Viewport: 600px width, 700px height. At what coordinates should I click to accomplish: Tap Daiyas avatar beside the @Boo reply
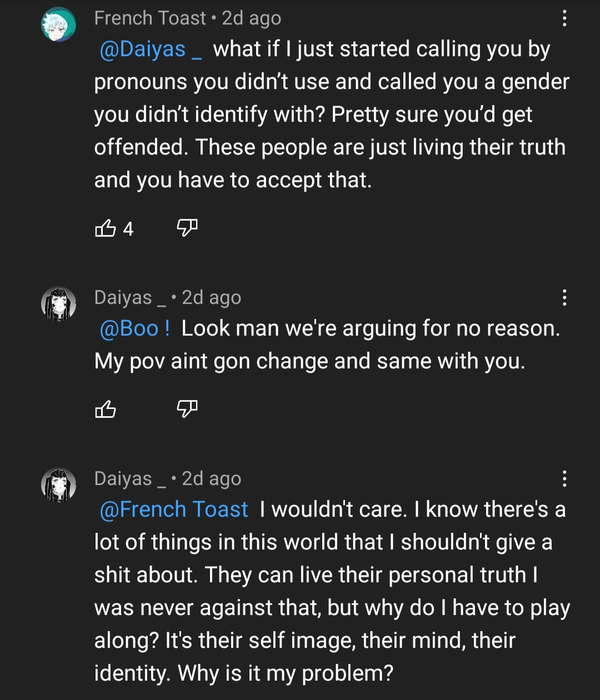[59, 304]
